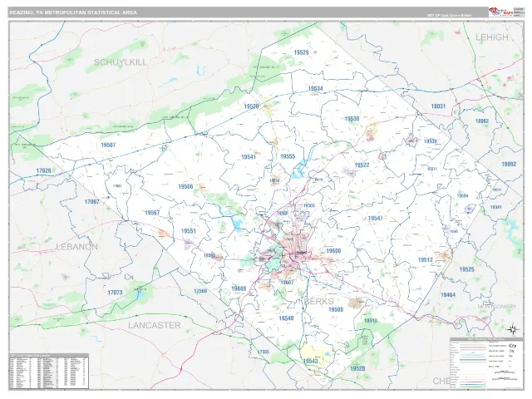Click ZIP code 19547 label
532x399 pixels.
pyautogui.click(x=375, y=218)
